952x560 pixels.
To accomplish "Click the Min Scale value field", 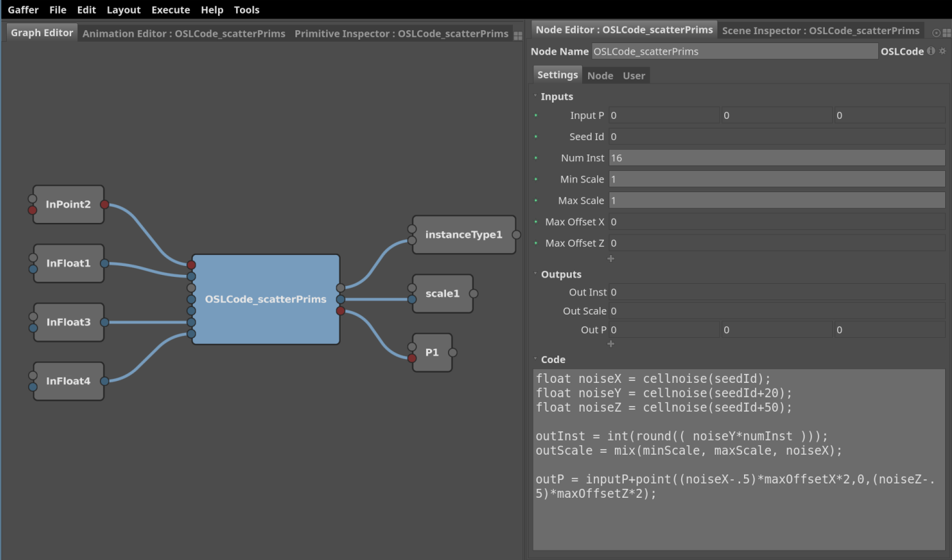I will (x=777, y=179).
